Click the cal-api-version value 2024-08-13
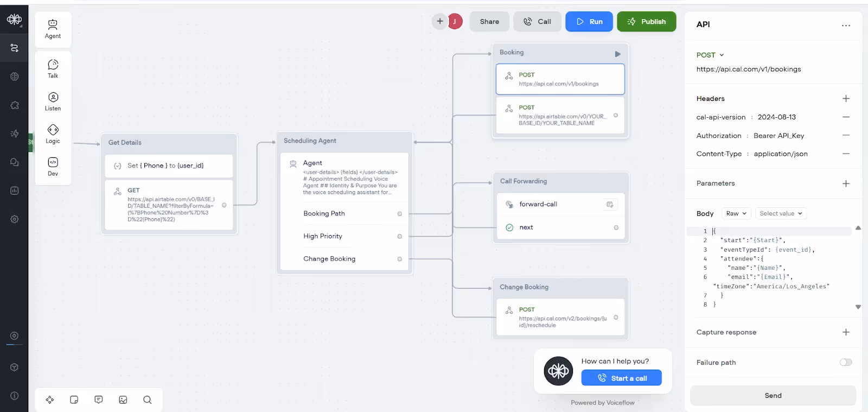 pyautogui.click(x=776, y=117)
